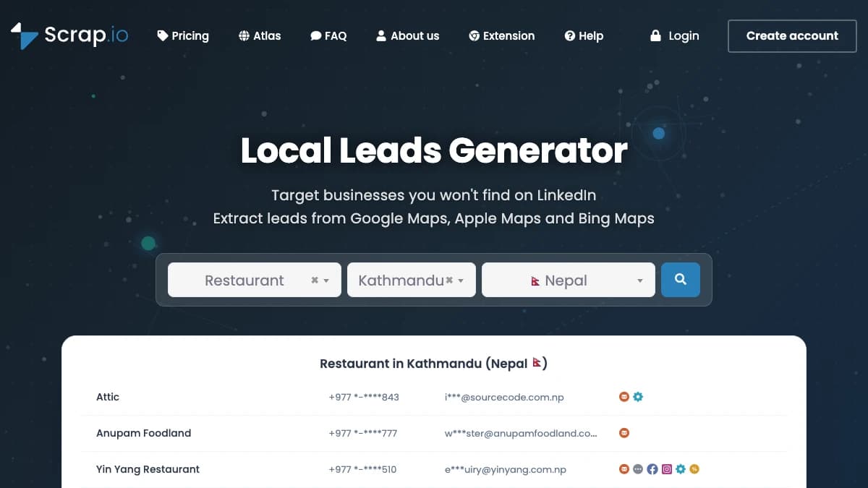The image size is (868, 488).
Task: Clear the Kathmandu city selection
Action: [449, 281]
